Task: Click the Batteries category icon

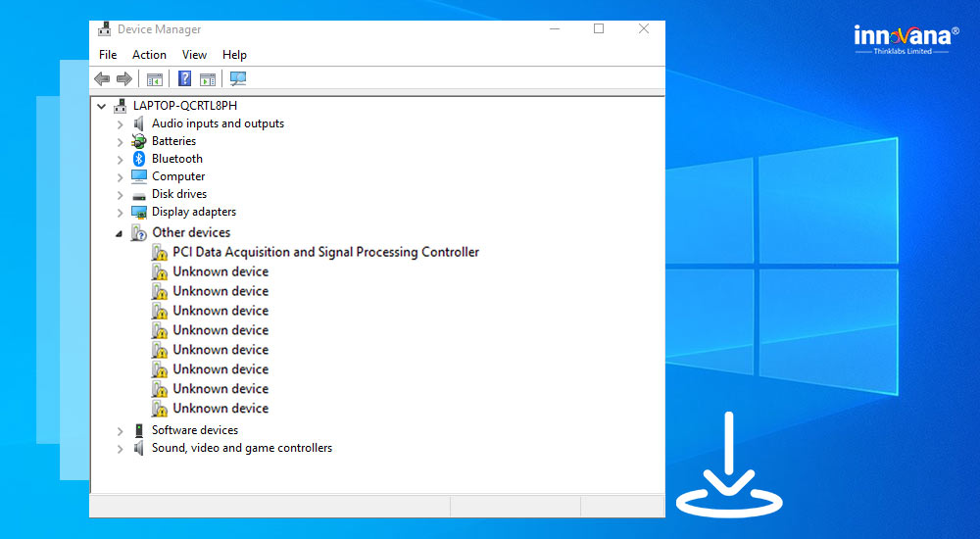Action: (139, 141)
